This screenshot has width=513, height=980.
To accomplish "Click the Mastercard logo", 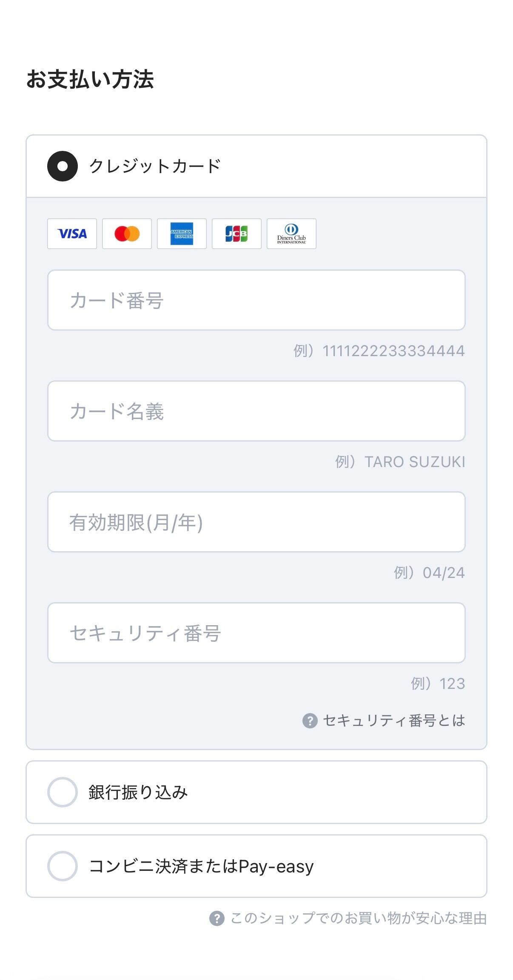I will pos(127,234).
